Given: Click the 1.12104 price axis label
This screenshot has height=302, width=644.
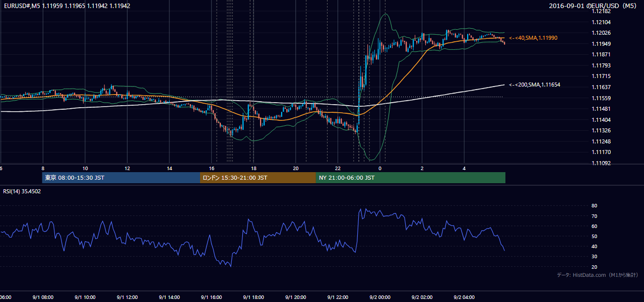Looking at the screenshot, I should pyautogui.click(x=601, y=22).
